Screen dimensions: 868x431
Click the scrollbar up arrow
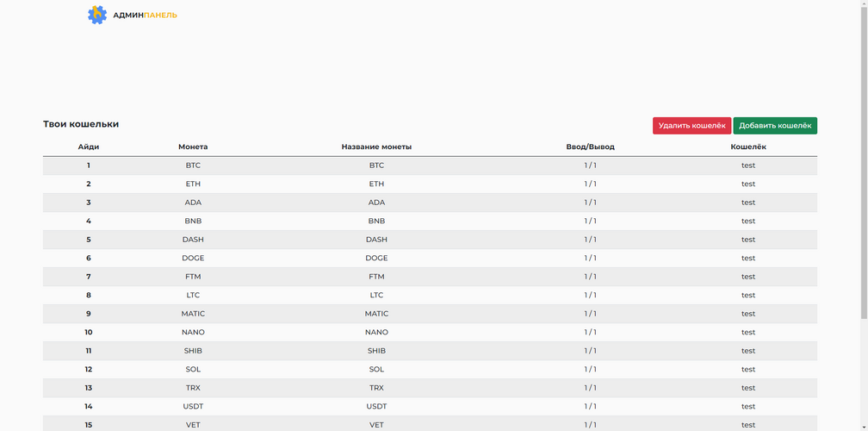click(x=864, y=4)
